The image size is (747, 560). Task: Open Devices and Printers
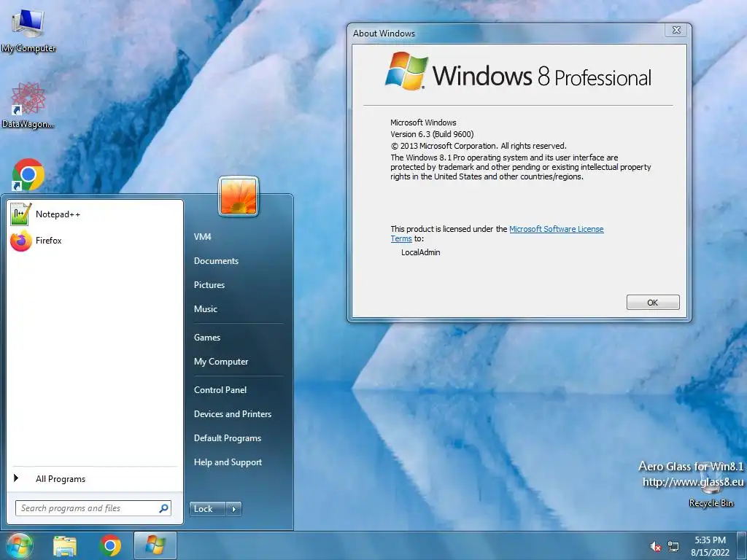[233, 414]
